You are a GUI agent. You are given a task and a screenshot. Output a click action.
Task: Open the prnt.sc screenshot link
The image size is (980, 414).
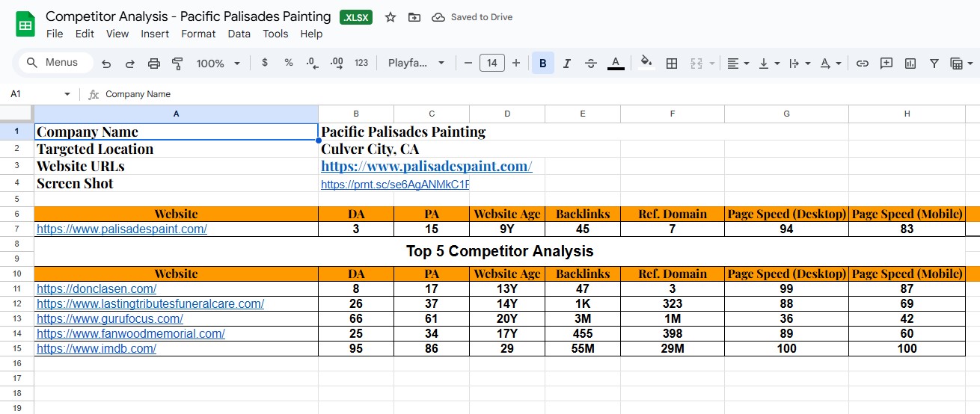395,184
